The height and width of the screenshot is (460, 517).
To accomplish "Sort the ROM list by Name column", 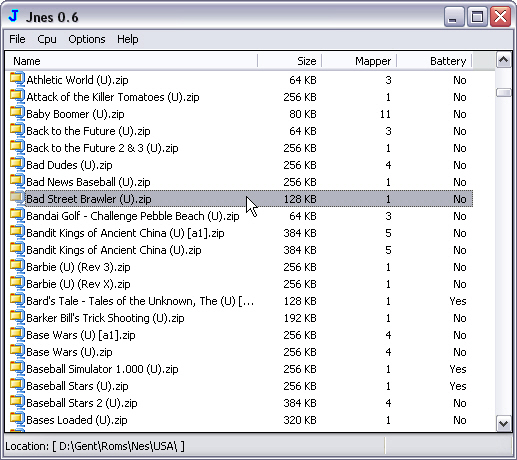I will [131, 61].
